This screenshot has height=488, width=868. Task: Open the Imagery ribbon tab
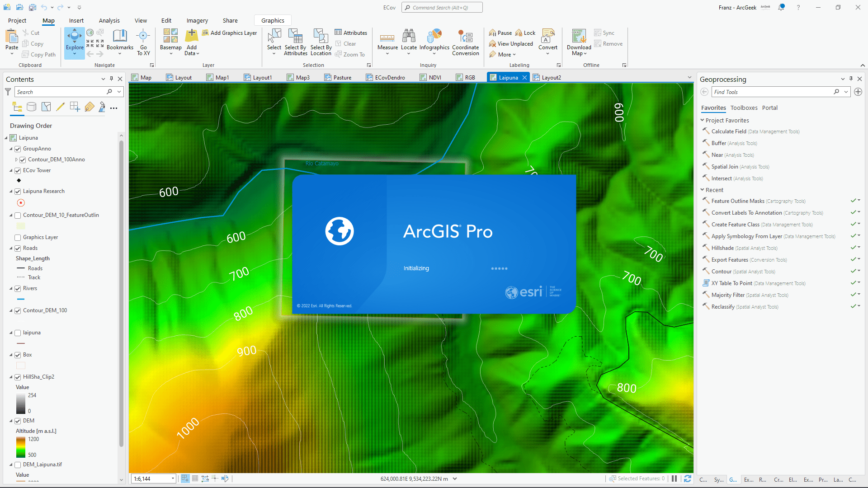(197, 20)
